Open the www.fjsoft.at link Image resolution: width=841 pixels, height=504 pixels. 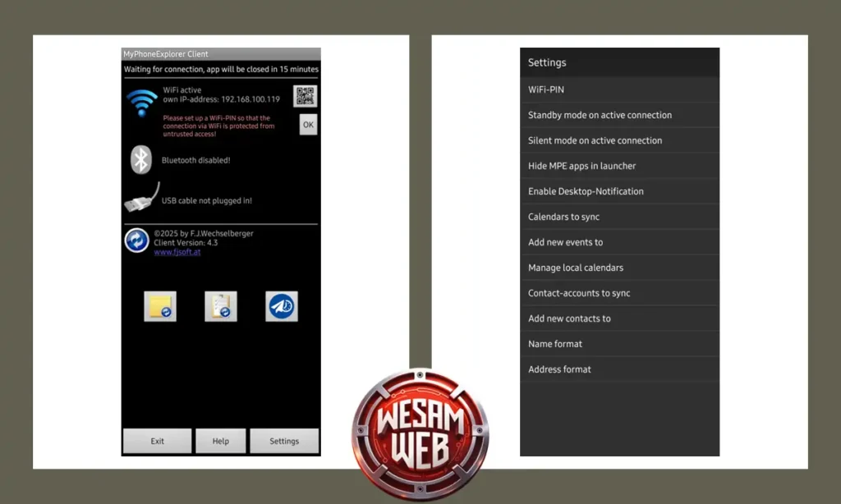[177, 252]
